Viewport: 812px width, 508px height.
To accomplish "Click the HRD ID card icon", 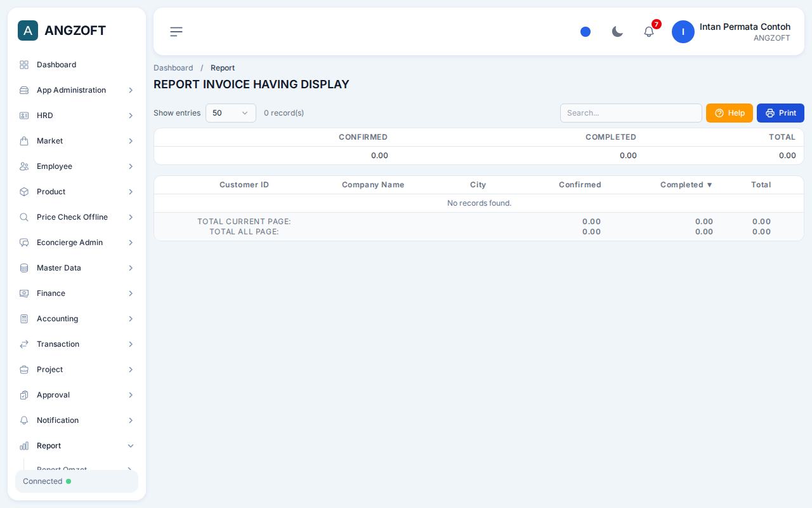I will point(24,116).
